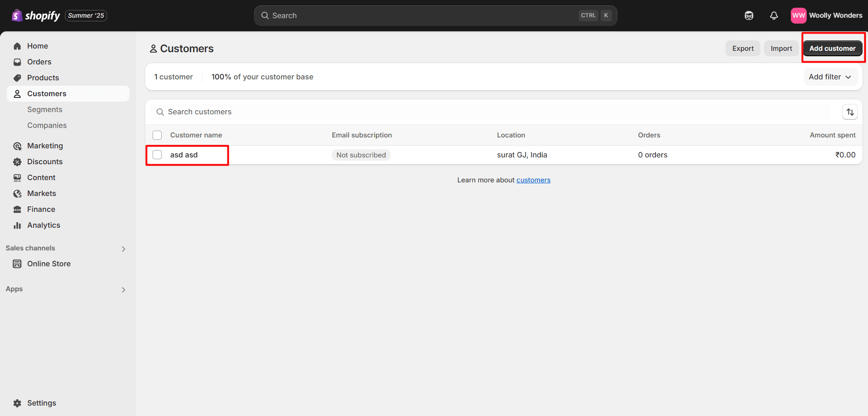The image size is (868, 416).
Task: Click the Add customer button
Action: point(832,49)
